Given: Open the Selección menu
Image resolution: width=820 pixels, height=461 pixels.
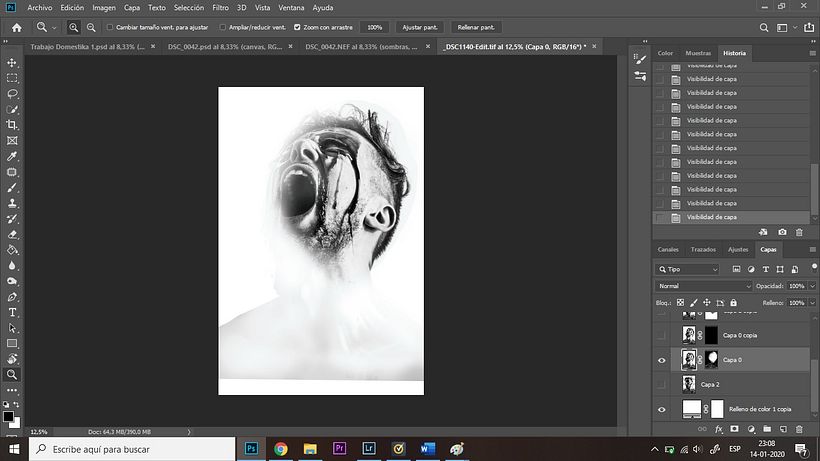Looking at the screenshot, I should (x=189, y=8).
